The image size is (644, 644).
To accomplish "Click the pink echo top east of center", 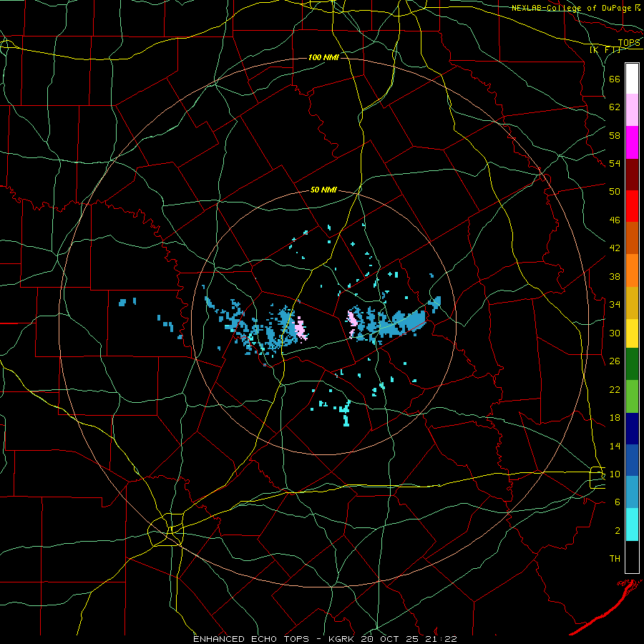I will (352, 323).
